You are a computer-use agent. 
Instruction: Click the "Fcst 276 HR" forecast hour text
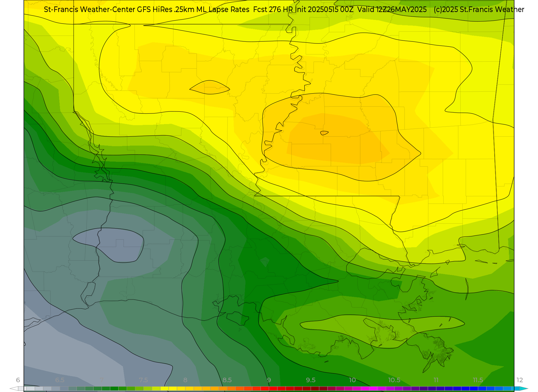[273, 10]
